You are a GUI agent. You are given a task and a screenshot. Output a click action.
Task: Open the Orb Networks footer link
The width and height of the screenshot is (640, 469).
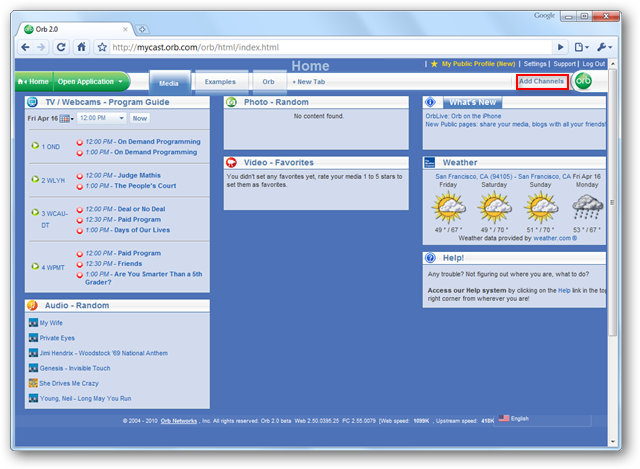pos(179,421)
